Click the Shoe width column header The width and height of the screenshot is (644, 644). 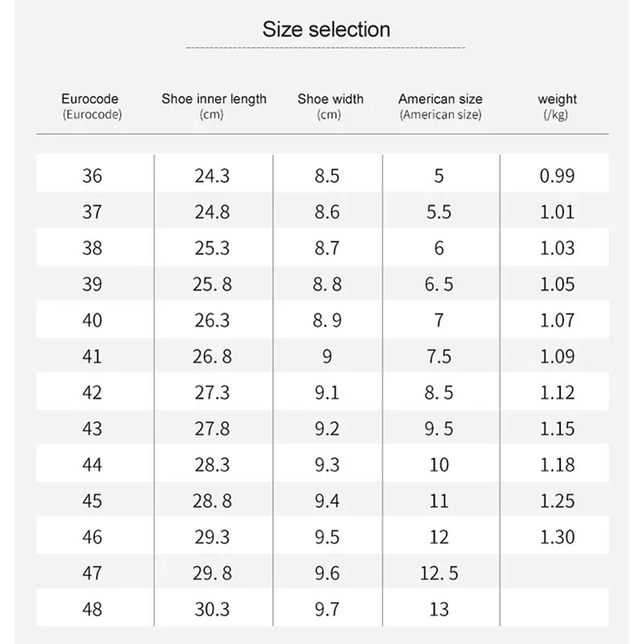tap(330, 100)
